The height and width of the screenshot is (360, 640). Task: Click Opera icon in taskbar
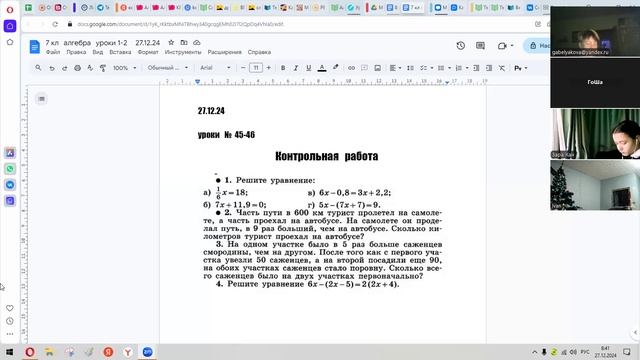[30, 352]
